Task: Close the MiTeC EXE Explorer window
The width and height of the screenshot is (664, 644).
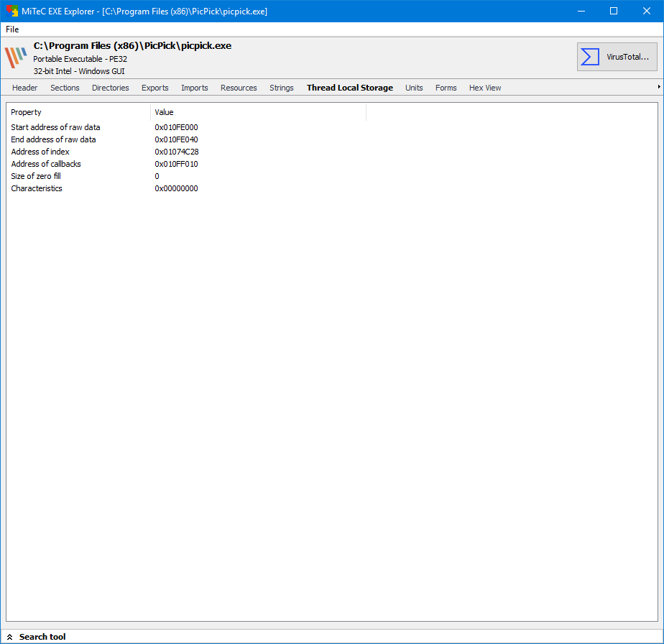Action: click(x=646, y=11)
